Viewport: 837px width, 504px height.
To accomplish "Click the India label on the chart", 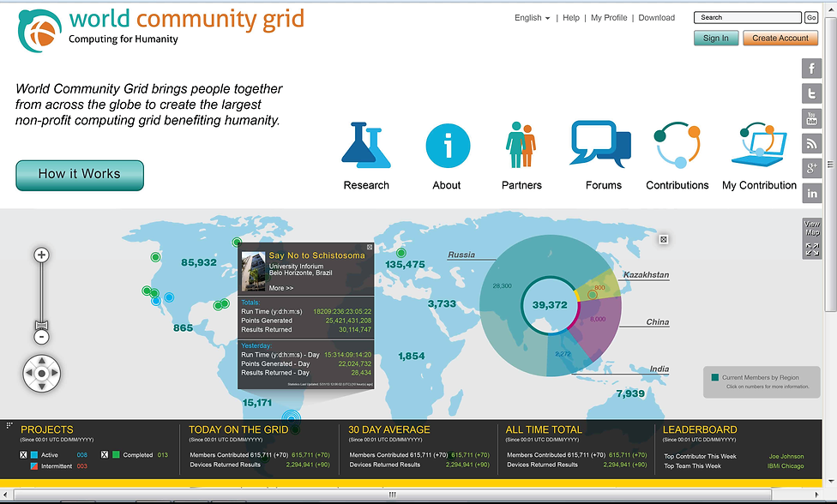I will pyautogui.click(x=659, y=369).
